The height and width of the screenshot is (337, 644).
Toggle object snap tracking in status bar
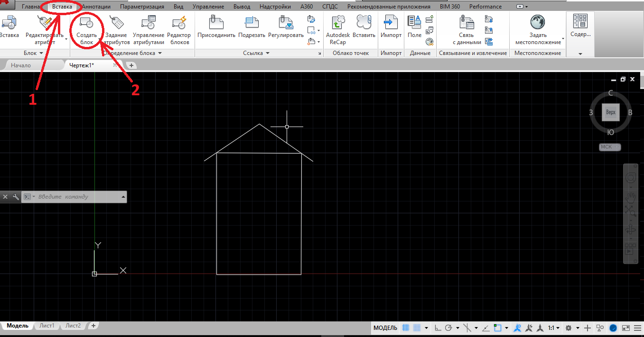[486, 328]
